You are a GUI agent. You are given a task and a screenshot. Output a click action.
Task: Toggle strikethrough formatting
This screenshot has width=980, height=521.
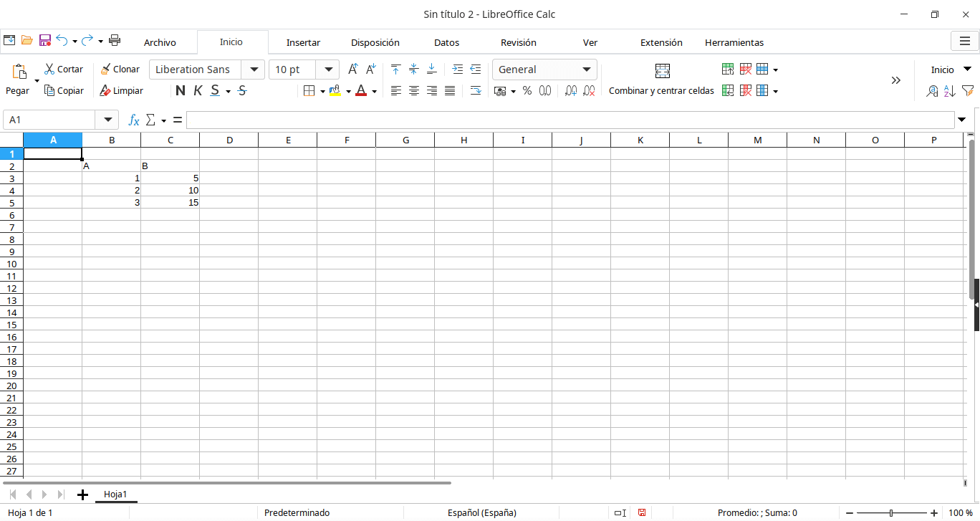click(242, 91)
